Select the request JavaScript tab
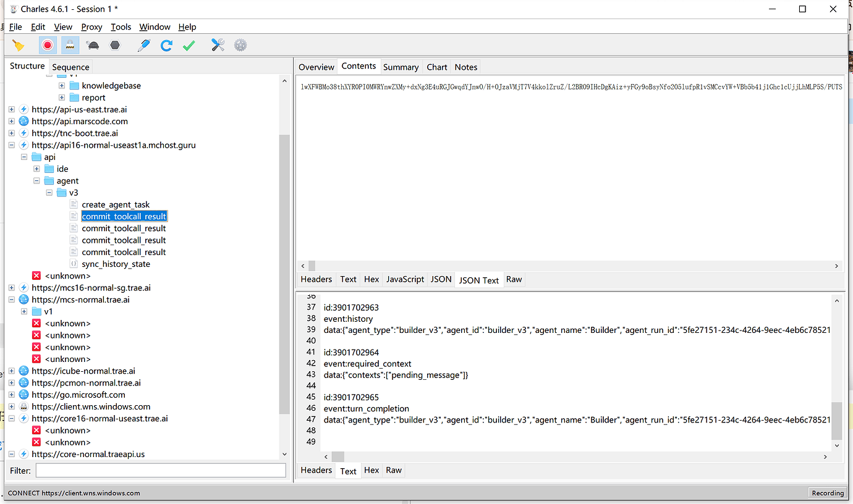The height and width of the screenshot is (504, 853). point(405,279)
